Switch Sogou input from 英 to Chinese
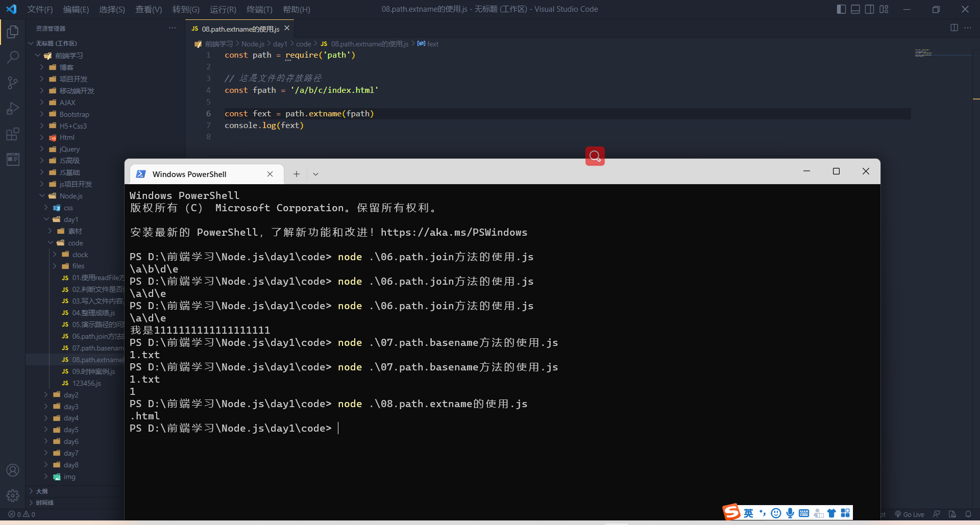 tap(748, 513)
